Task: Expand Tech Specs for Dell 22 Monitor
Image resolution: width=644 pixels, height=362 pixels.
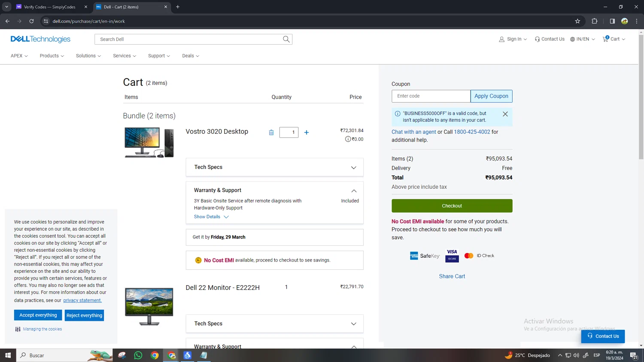Action: (274, 324)
